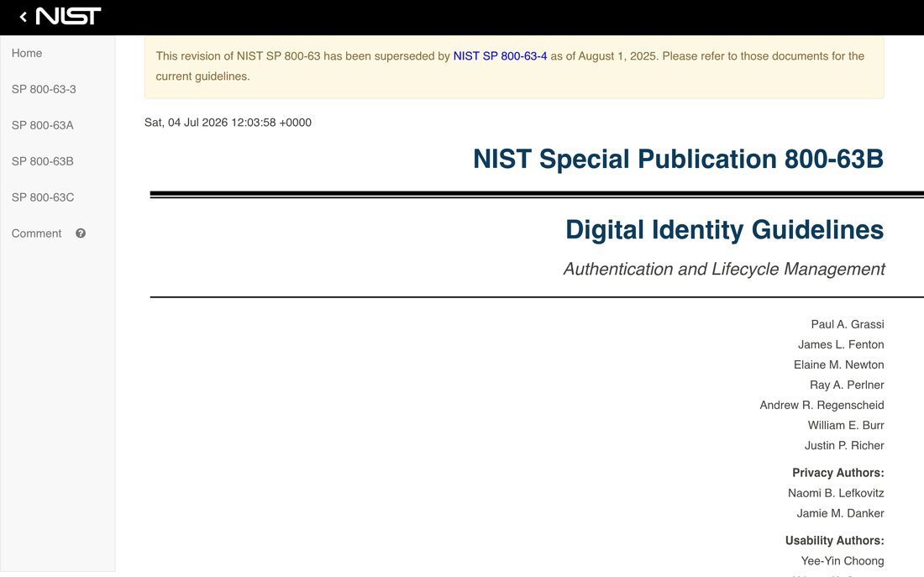This screenshot has height=577, width=924.
Task: Click author name Andrew R. Regenscheid
Action: click(x=822, y=405)
